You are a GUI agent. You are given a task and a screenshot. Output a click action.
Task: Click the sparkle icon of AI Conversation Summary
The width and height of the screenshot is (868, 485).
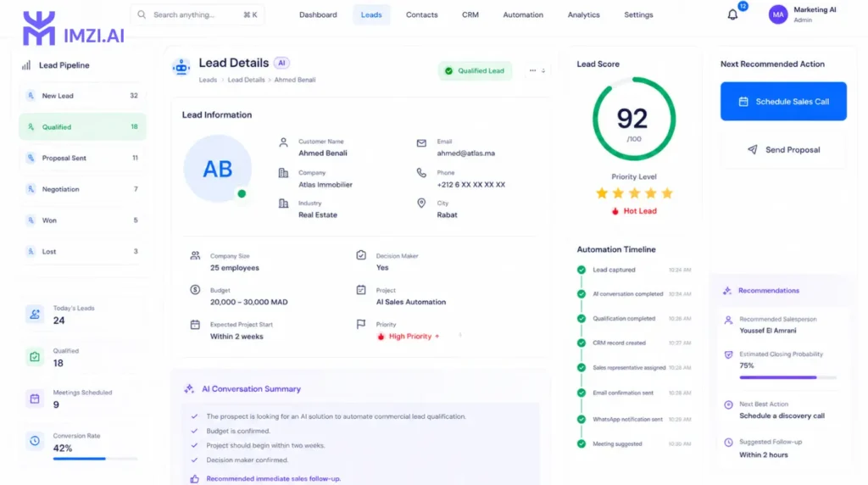(x=189, y=388)
